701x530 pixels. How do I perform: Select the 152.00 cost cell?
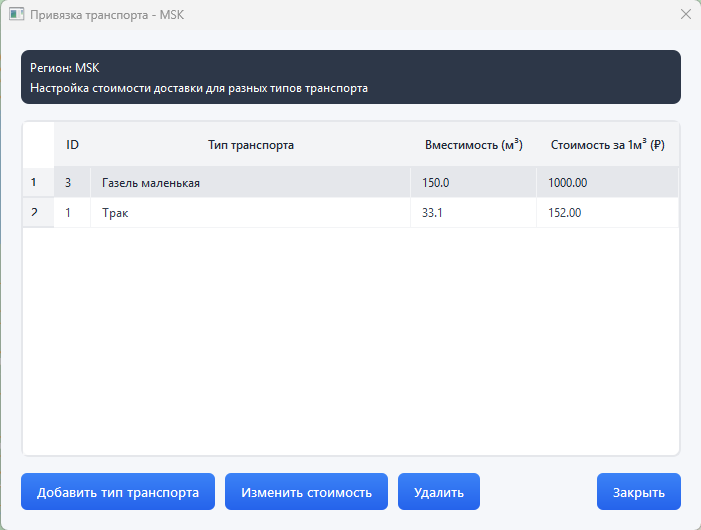coord(607,213)
